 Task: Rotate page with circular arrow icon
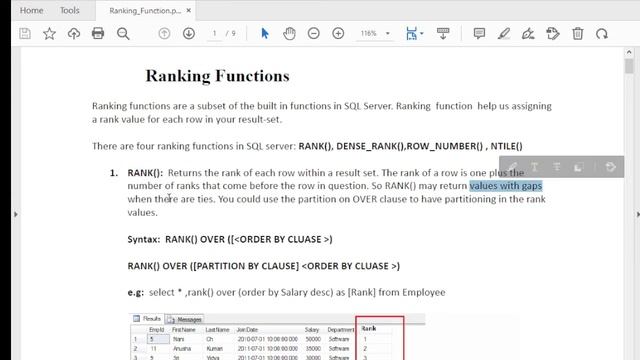[x=602, y=33]
